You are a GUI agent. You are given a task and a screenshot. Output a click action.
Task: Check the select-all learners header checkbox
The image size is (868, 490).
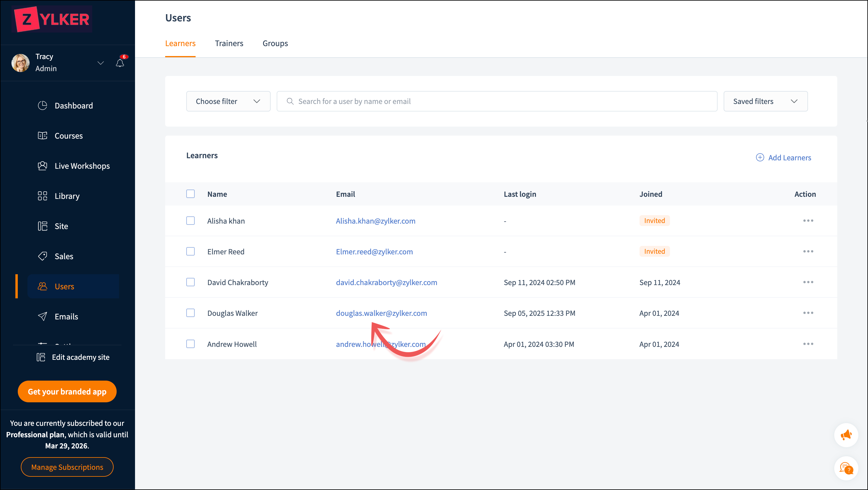[x=190, y=194]
